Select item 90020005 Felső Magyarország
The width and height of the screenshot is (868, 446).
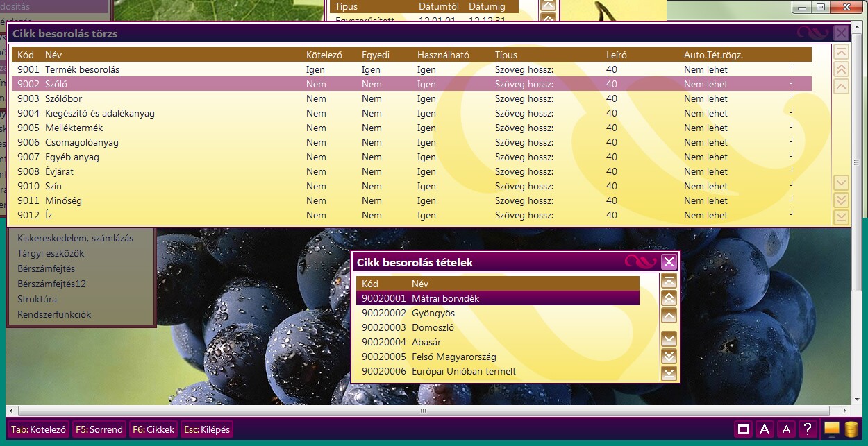(x=497, y=357)
